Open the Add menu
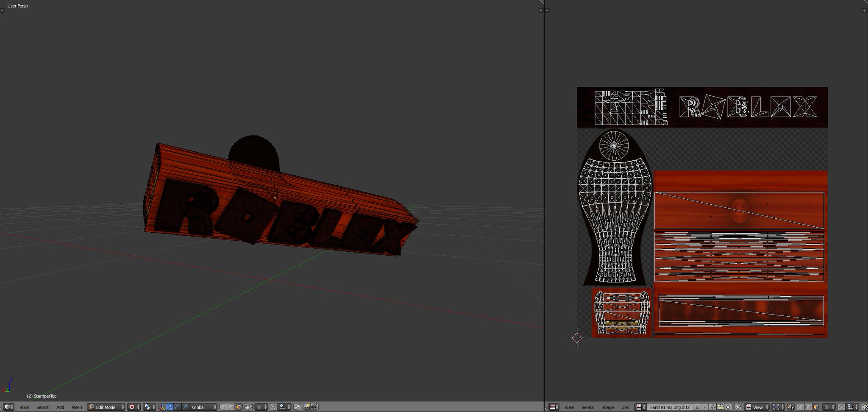The image size is (868, 412). (x=60, y=407)
